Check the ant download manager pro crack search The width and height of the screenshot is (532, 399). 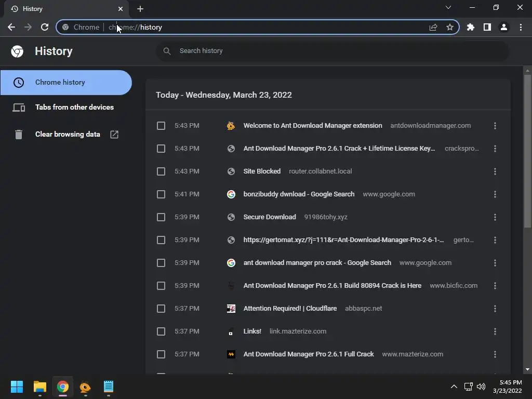click(161, 263)
